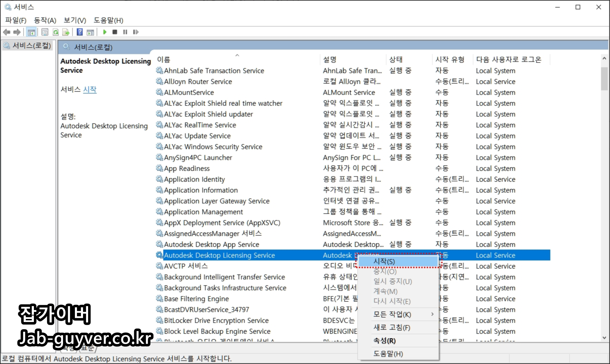Click gear icon of BitLocker Drive Encryption Service

click(x=160, y=320)
